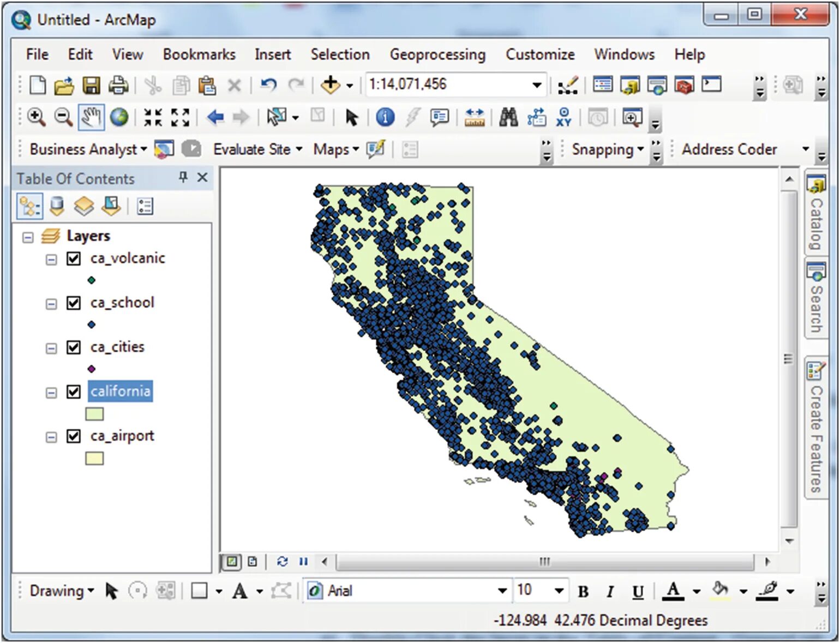Refresh the map view
Image resolution: width=840 pixels, height=643 pixels.
[x=282, y=561]
